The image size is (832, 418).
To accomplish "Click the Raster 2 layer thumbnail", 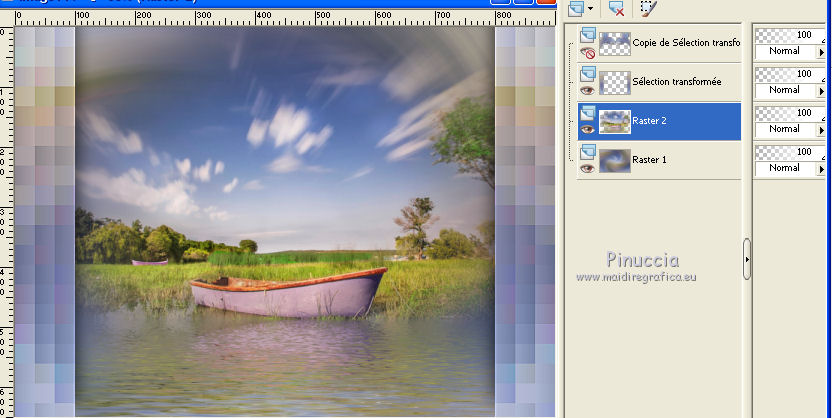I will click(x=615, y=121).
